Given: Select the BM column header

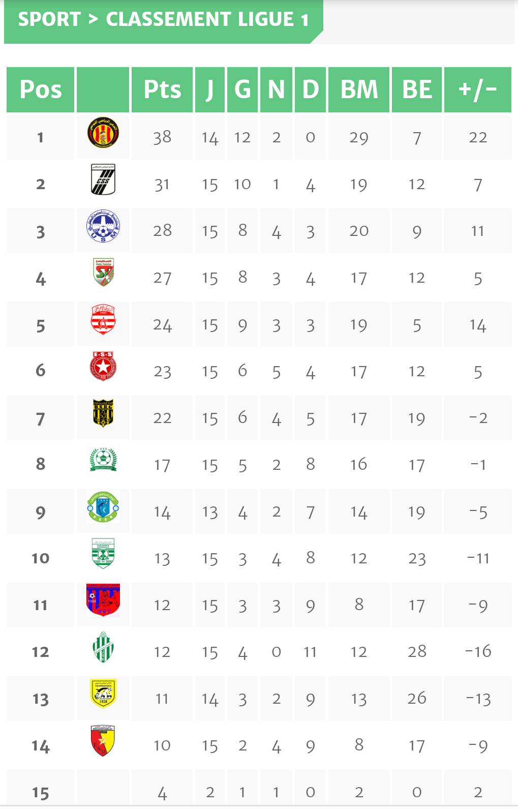Looking at the screenshot, I should pos(359,89).
